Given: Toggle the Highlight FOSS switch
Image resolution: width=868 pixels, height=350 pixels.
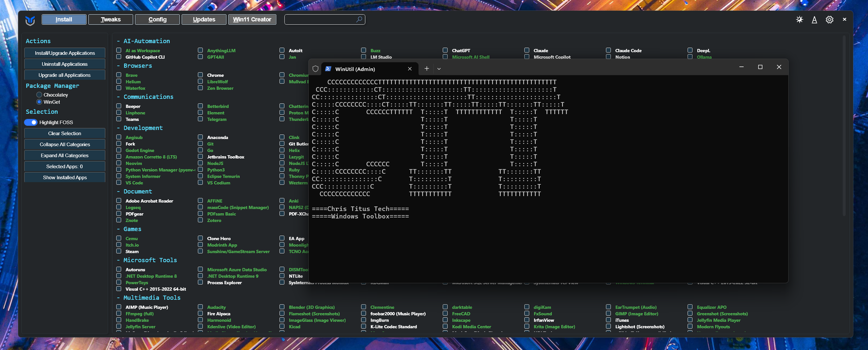Looking at the screenshot, I should [31, 123].
